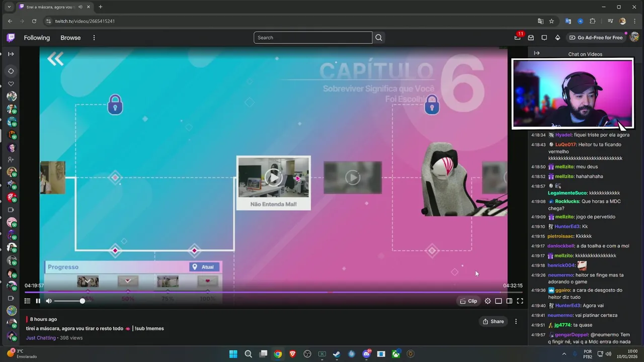The height and width of the screenshot is (362, 644).
Task: Open the Twitch home logo
Action: coord(11,38)
